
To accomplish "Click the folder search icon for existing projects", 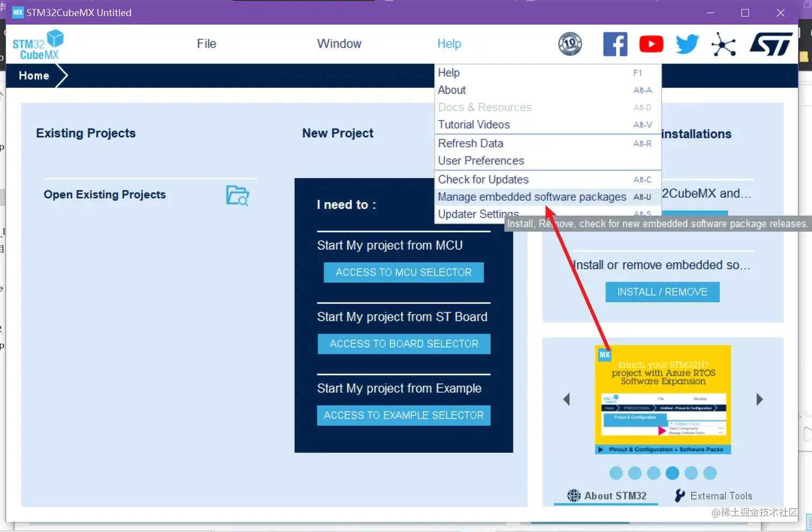I will (237, 196).
